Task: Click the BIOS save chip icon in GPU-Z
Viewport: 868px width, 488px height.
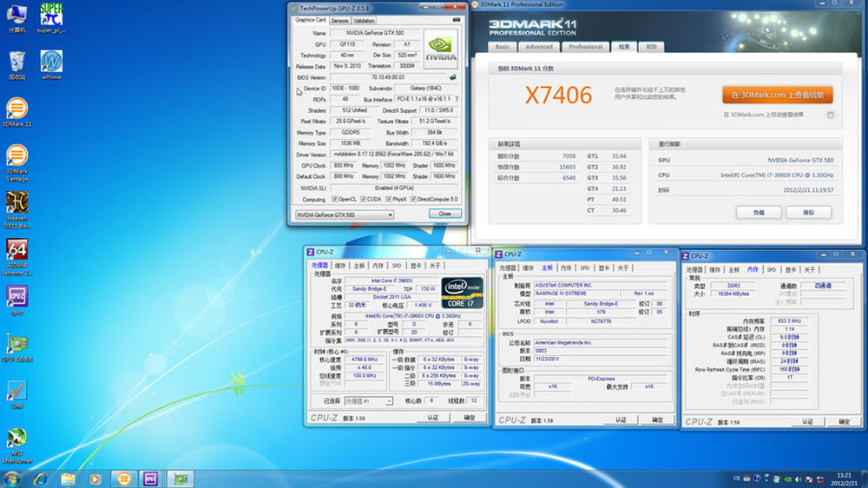Action: [x=453, y=77]
